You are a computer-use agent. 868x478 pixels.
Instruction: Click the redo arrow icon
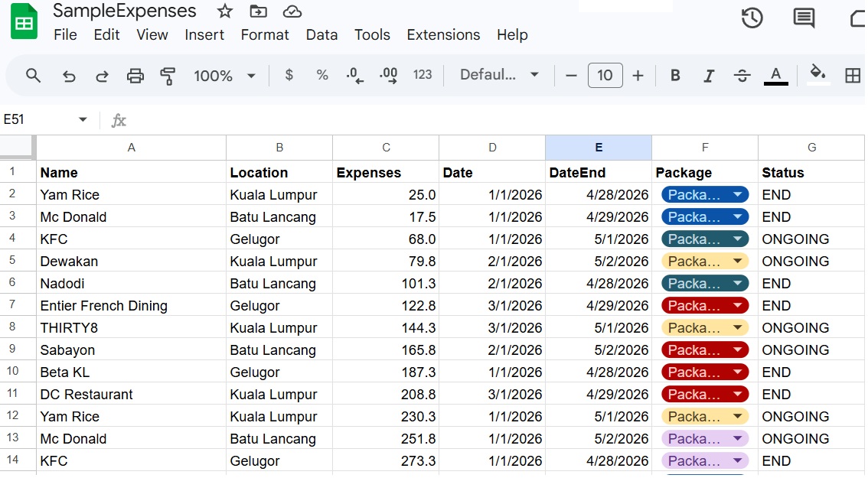click(x=102, y=75)
